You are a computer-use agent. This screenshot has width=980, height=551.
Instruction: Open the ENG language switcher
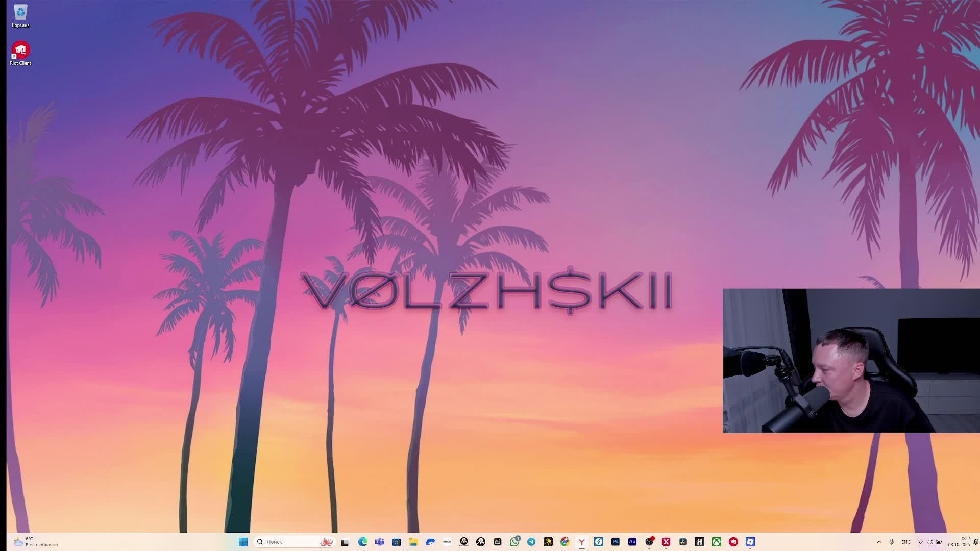[906, 542]
